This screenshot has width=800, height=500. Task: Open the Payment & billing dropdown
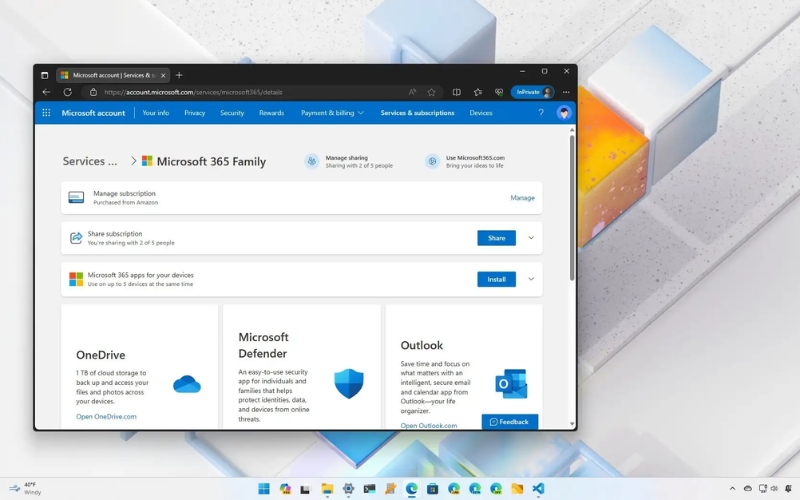pos(332,113)
